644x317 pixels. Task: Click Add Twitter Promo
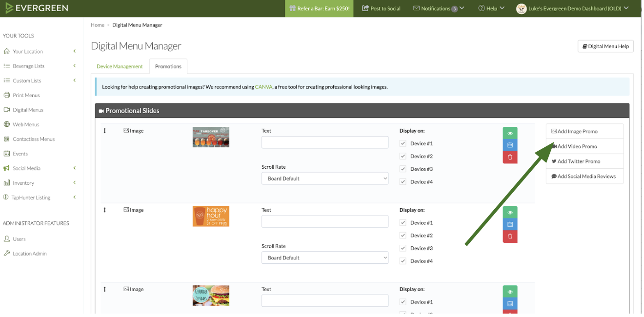[x=584, y=161]
